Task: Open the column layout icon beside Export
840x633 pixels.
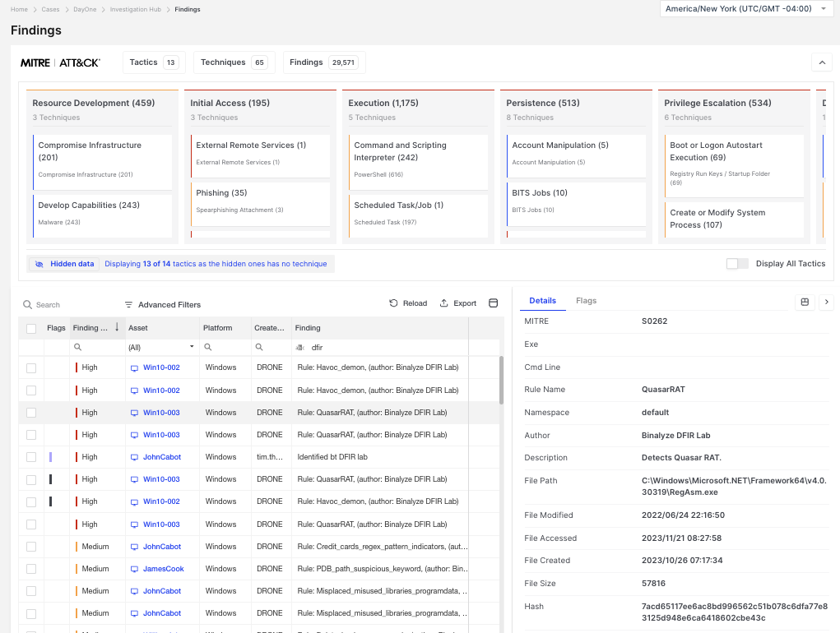Action: coord(494,303)
